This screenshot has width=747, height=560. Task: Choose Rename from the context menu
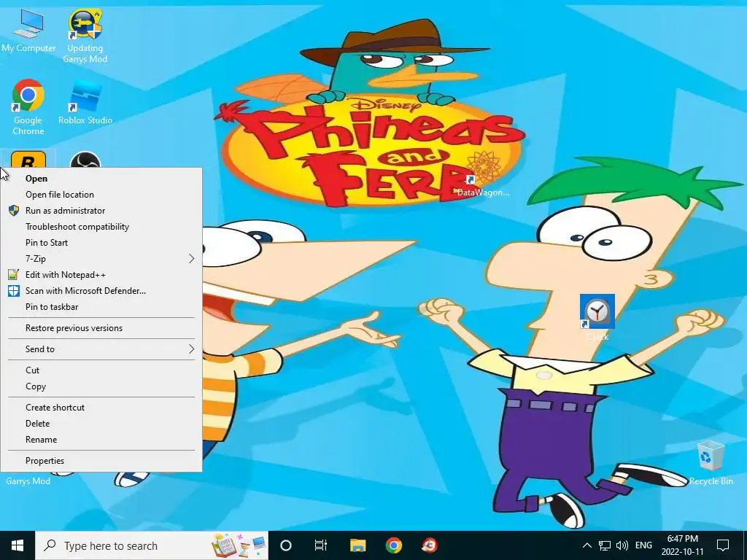point(101,440)
